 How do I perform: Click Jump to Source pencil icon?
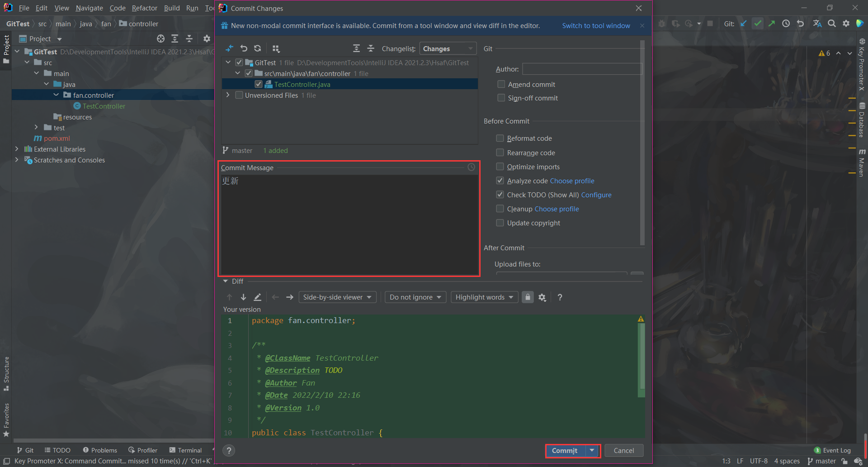pyautogui.click(x=257, y=297)
